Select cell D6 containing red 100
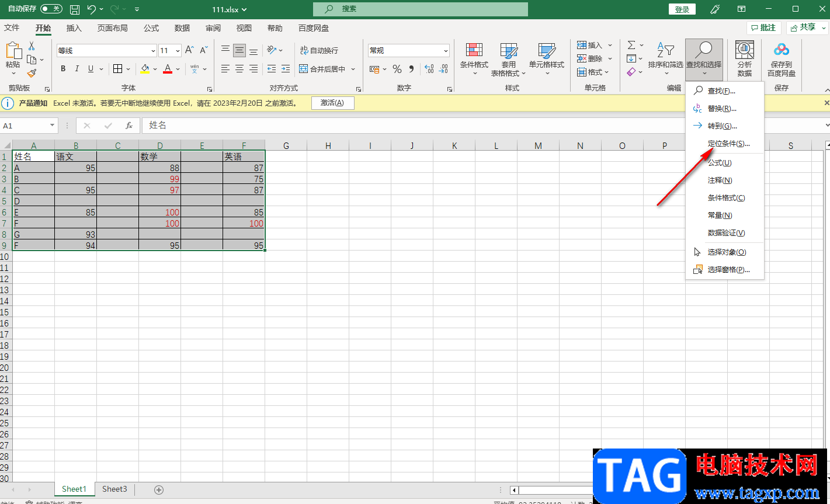 click(x=159, y=212)
